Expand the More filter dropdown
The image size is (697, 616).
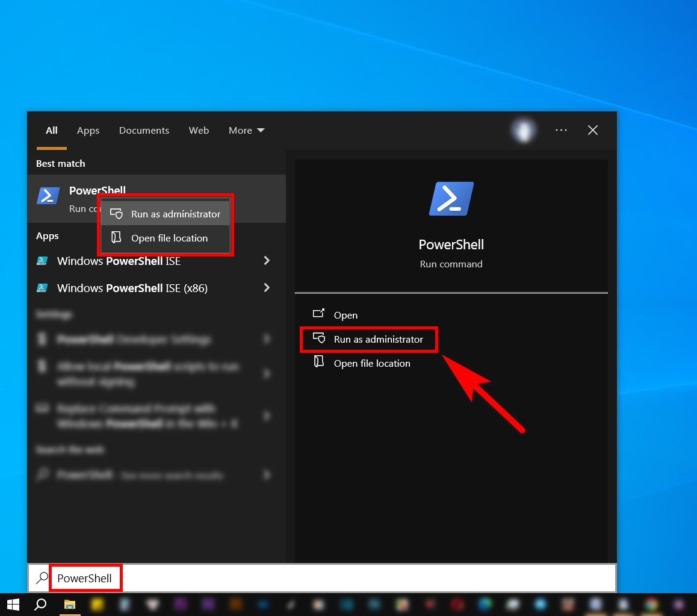246,130
